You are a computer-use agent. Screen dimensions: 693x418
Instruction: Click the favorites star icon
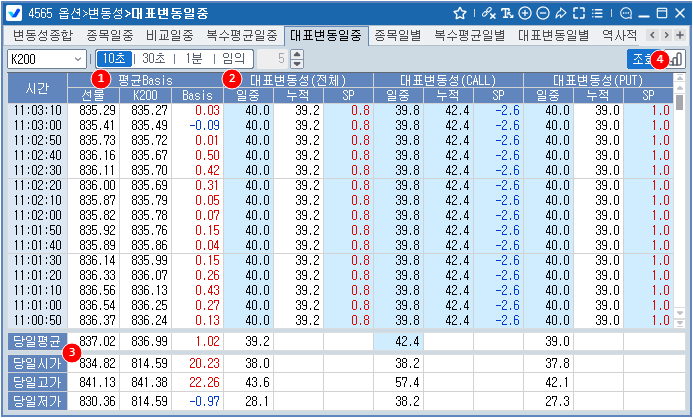[x=460, y=14]
